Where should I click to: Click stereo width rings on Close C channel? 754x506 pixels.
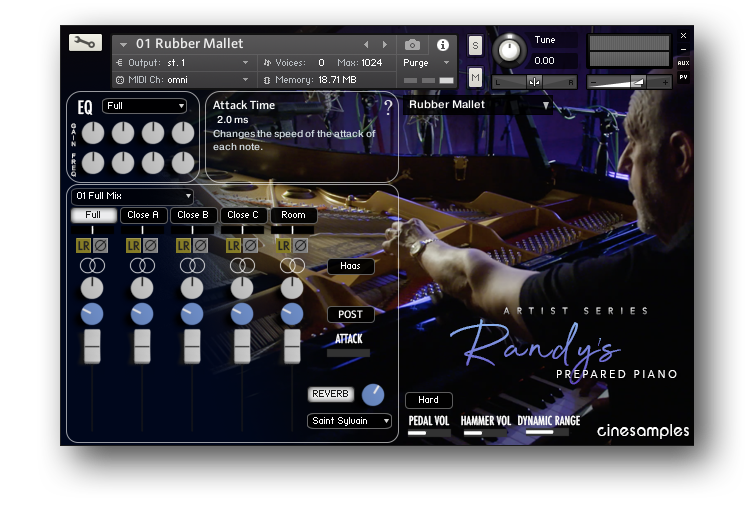click(242, 266)
